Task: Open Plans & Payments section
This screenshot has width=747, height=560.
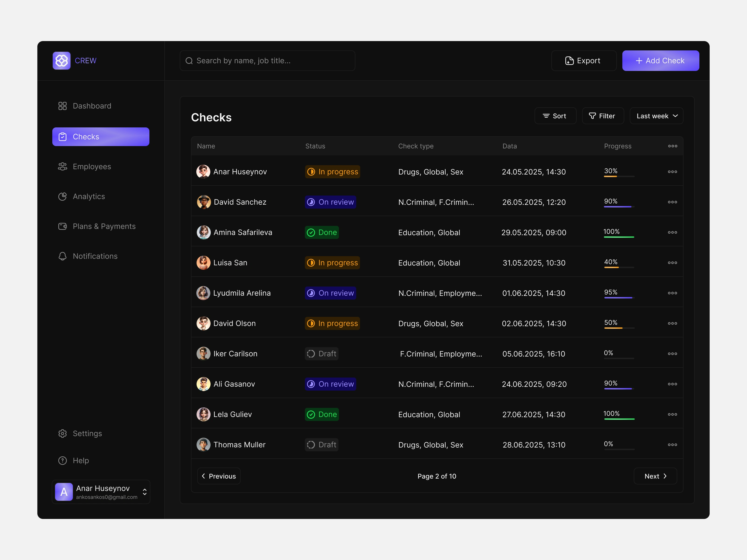Action: (104, 227)
